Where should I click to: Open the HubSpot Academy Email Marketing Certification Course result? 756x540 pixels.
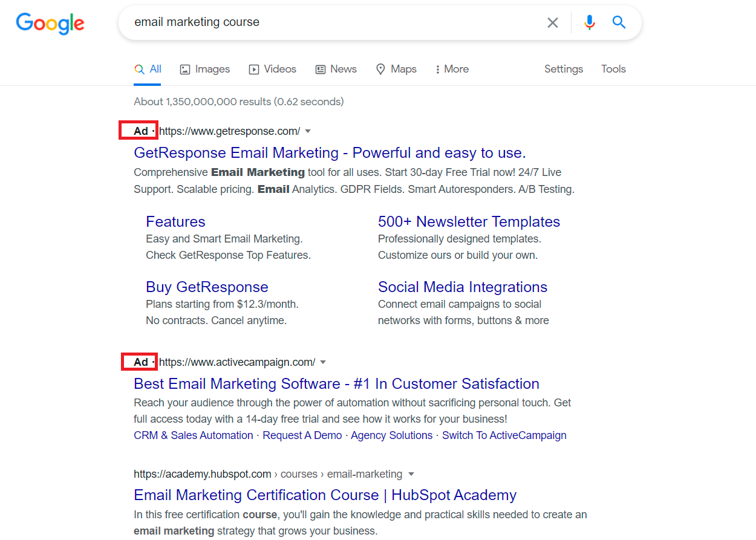pyautogui.click(x=325, y=495)
